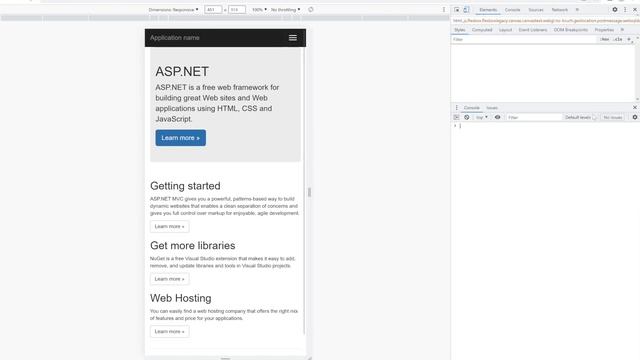Select the drawer Issues tab
The width and height of the screenshot is (640, 360).
click(x=492, y=108)
